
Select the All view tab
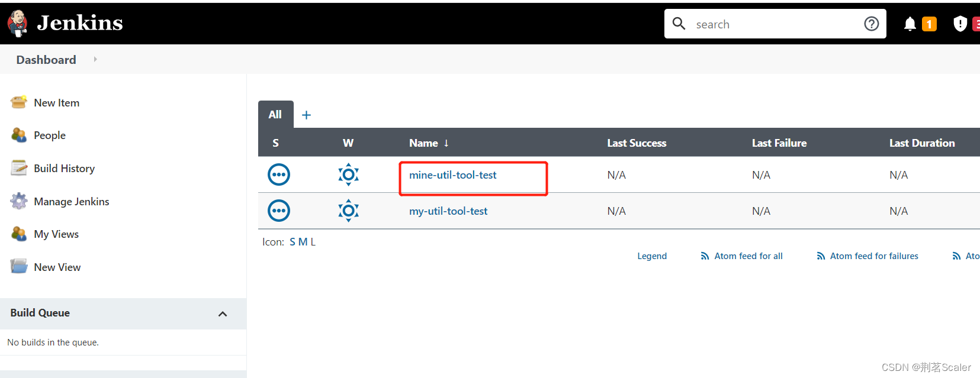coord(275,115)
